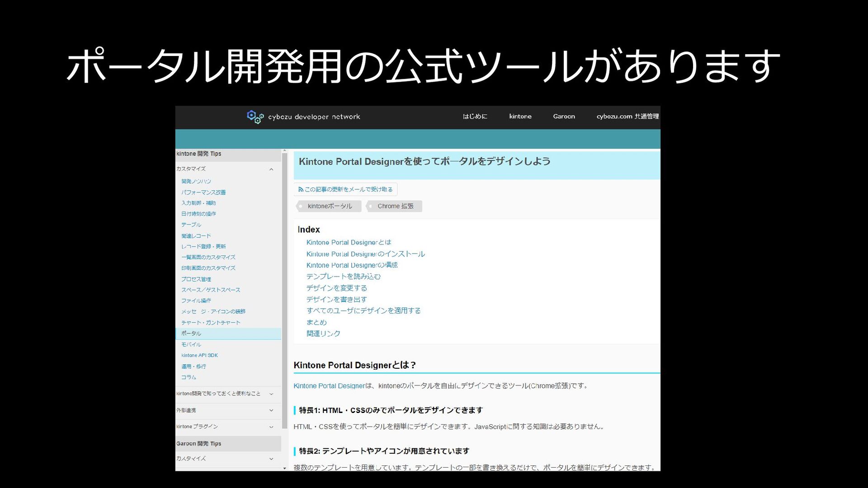Click article title Kintone Portal Designerを使って
The height and width of the screenshot is (488, 868).
click(x=424, y=162)
